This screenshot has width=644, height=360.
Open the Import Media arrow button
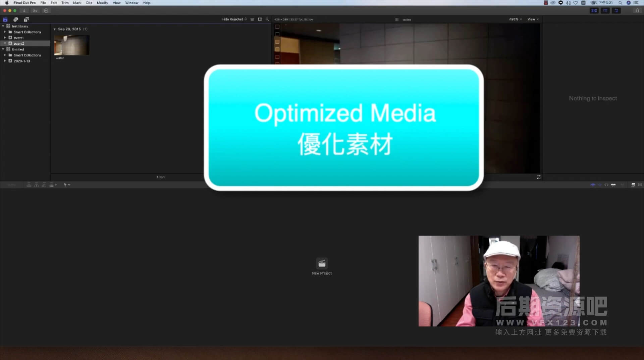(x=24, y=11)
